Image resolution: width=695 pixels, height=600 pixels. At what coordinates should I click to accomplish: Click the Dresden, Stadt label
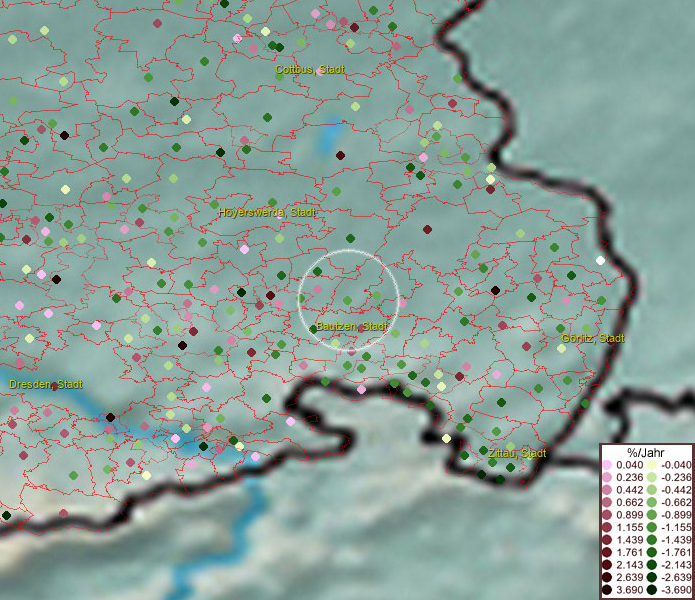point(46,384)
